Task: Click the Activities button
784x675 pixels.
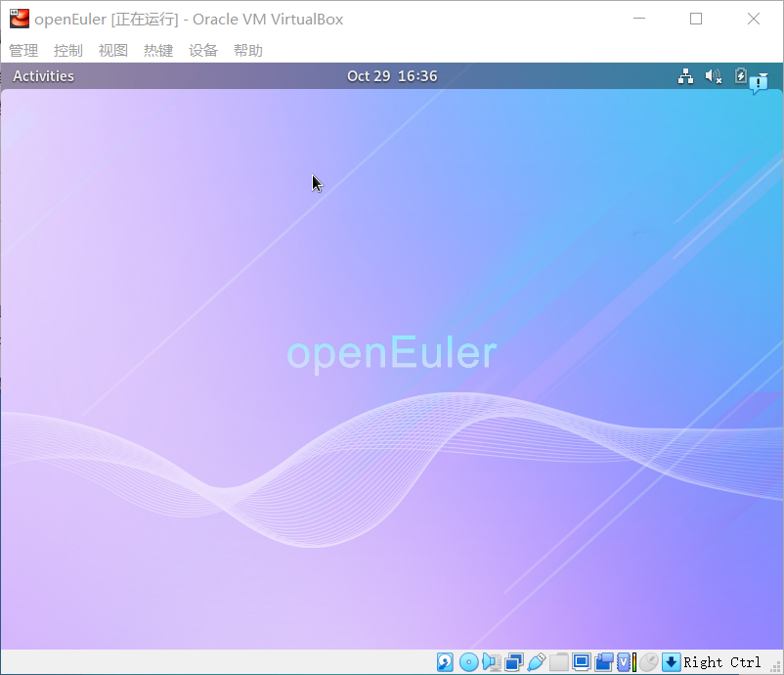Action: point(43,76)
